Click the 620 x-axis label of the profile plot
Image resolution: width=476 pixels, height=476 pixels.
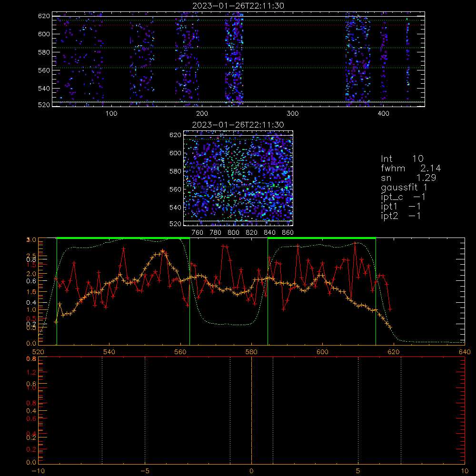coord(394,352)
